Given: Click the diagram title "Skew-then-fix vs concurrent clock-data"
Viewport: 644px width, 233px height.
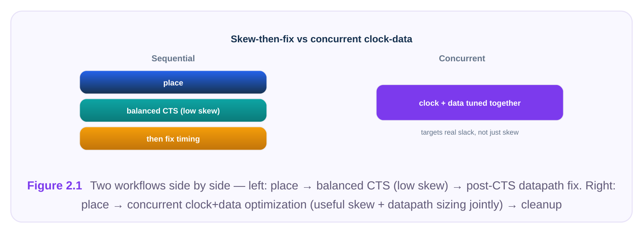Looking at the screenshot, I should click(322, 39).
